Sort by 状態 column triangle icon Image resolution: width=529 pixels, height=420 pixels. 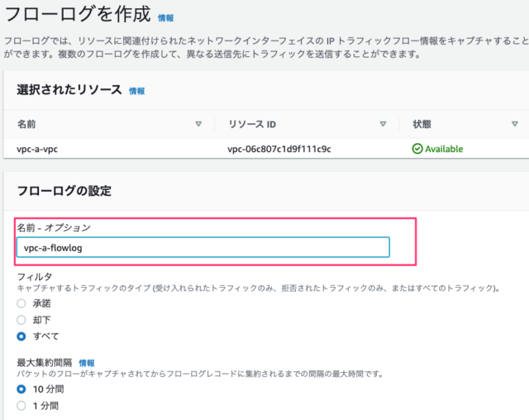click(x=514, y=124)
